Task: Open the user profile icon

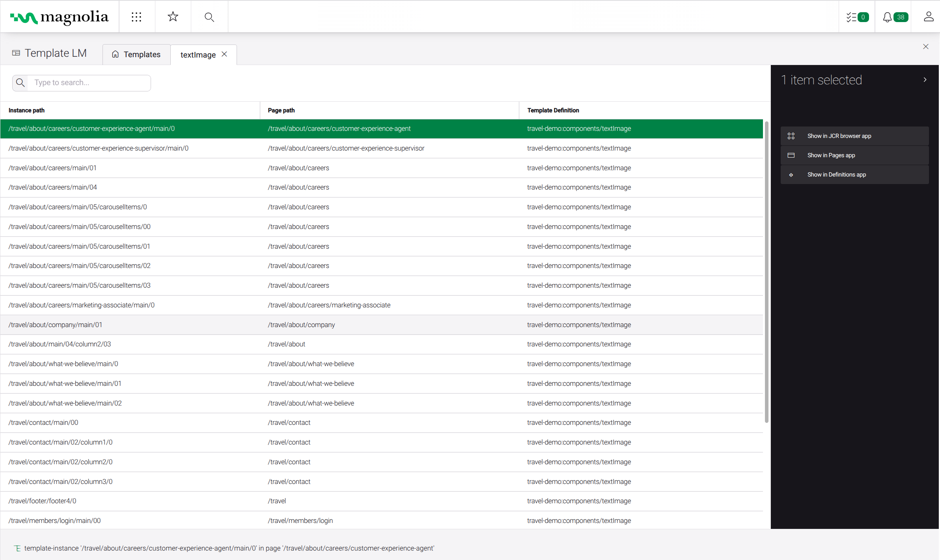Action: 928,17
